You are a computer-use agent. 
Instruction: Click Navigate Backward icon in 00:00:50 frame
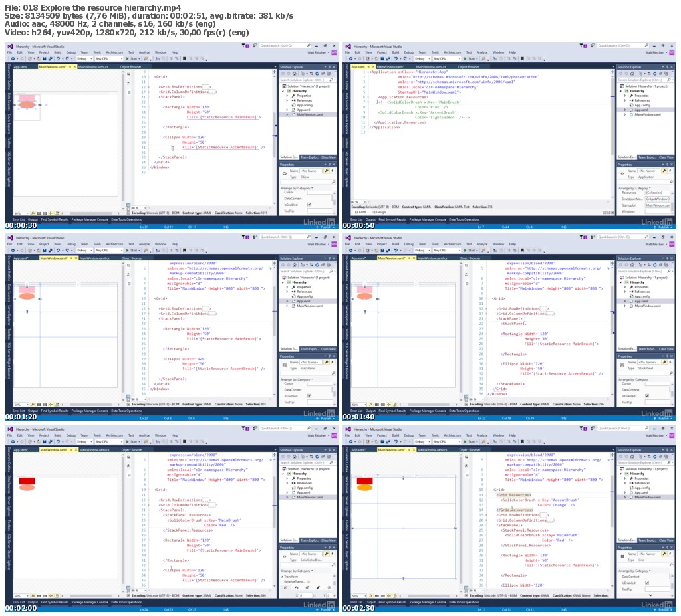tap(350, 58)
